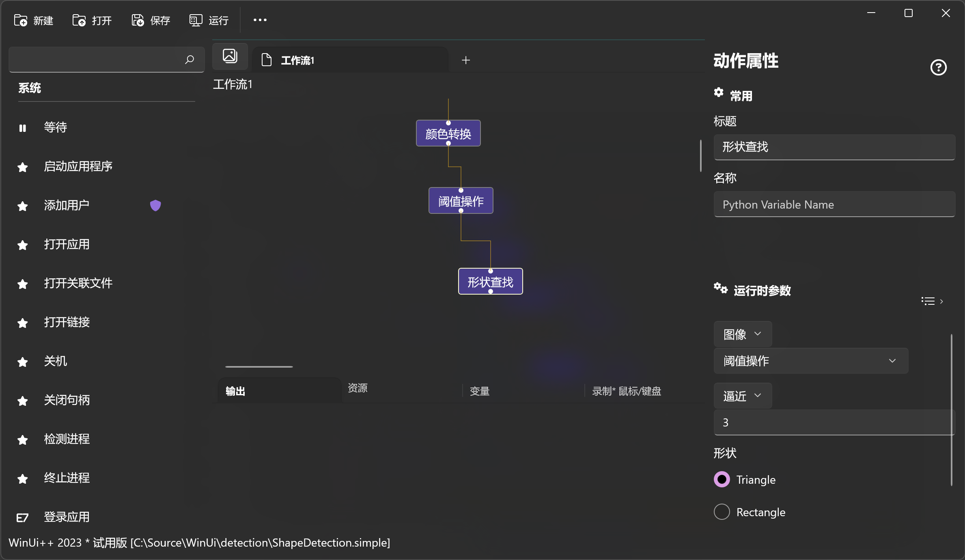
Task: Open the 检测进程 action in the sidebar
Action: click(67, 439)
